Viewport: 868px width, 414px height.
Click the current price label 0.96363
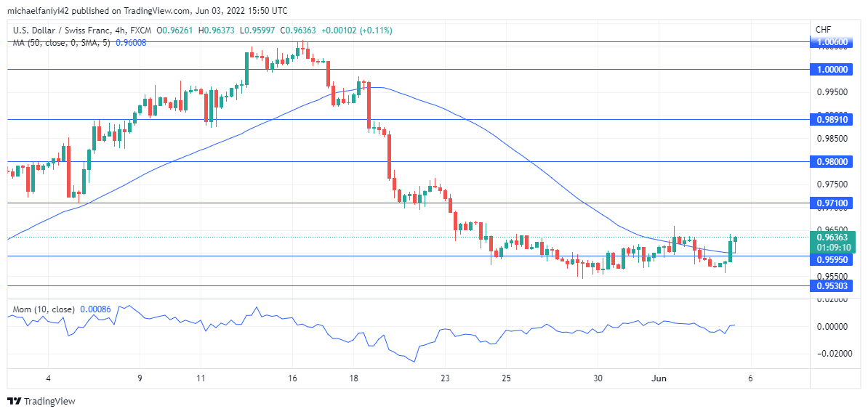[x=832, y=238]
